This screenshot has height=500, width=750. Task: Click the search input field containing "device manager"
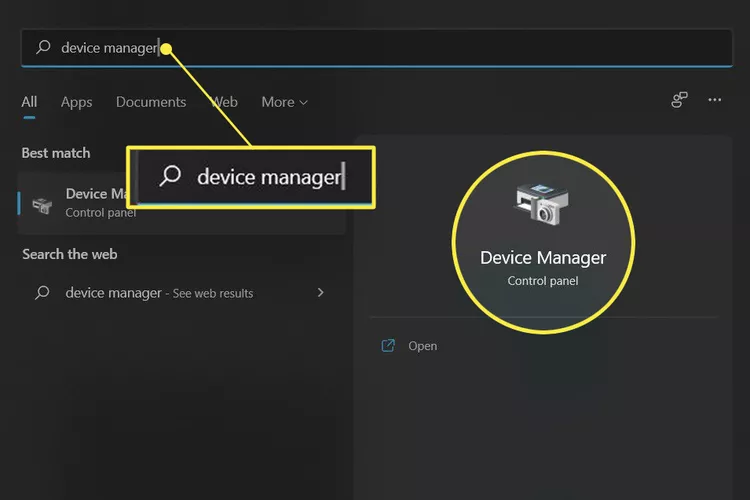coord(376,48)
